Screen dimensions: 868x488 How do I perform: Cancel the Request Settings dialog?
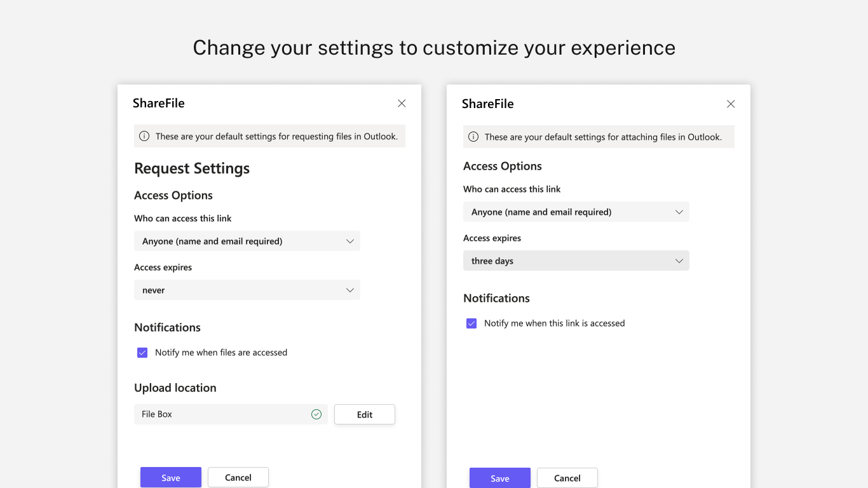238,477
